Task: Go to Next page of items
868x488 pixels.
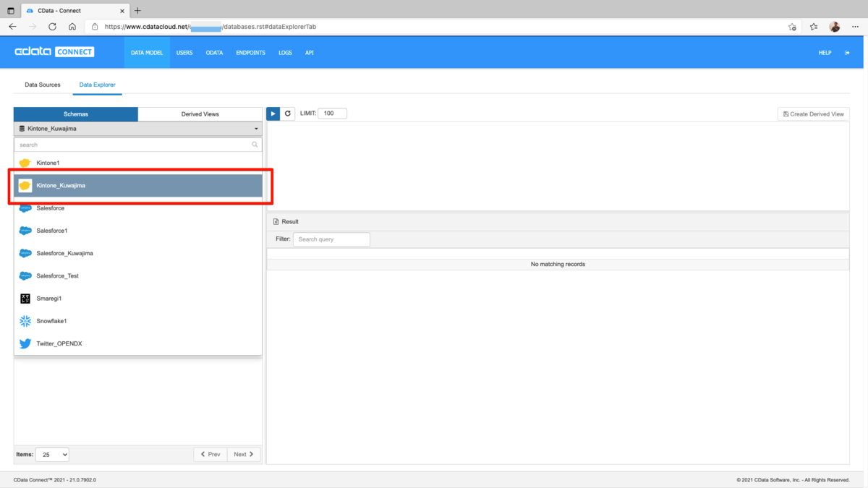Action: tap(244, 454)
